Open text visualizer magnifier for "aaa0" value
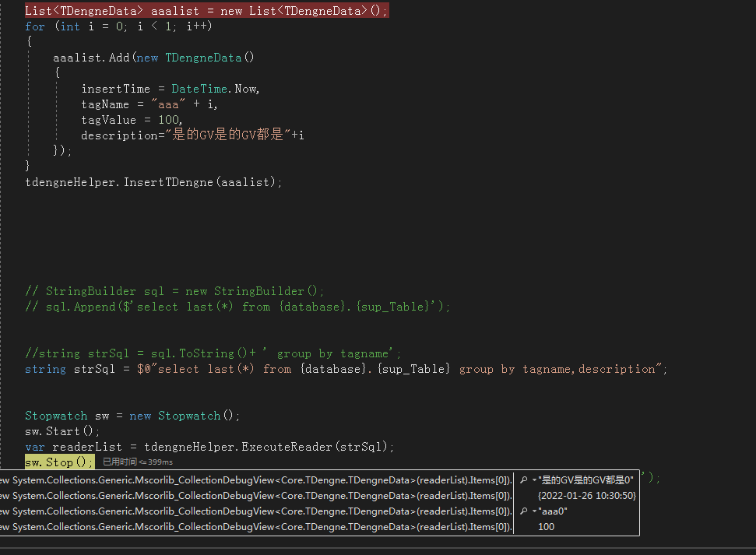The width and height of the screenshot is (756, 555). pyautogui.click(x=524, y=511)
